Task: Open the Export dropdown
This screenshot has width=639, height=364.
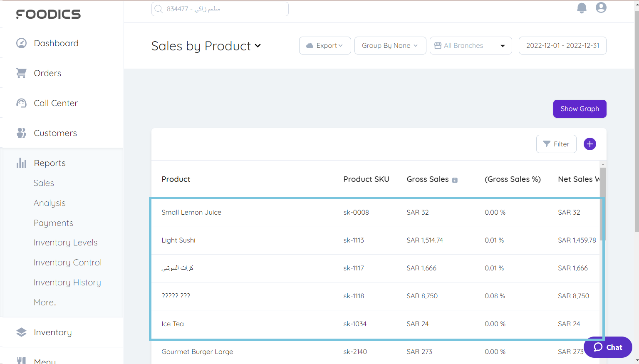Action: point(325,45)
